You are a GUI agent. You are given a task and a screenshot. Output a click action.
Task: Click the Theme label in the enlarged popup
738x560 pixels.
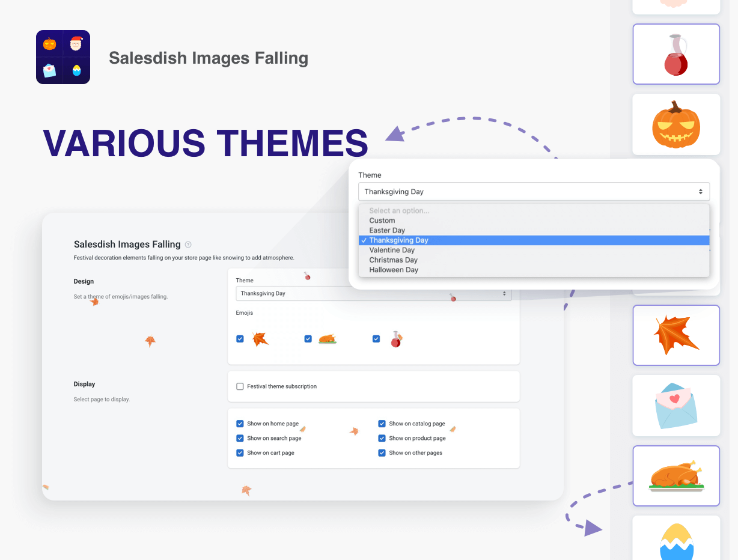370,175
